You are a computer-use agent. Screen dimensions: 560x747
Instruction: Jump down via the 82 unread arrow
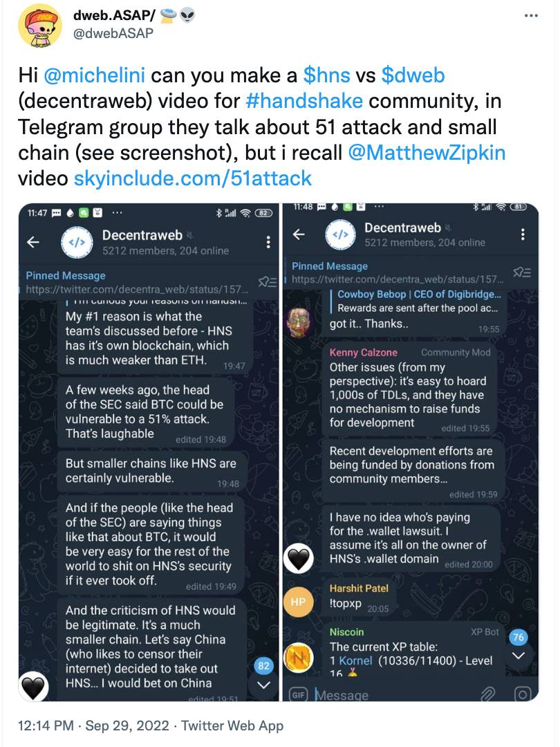point(263,684)
